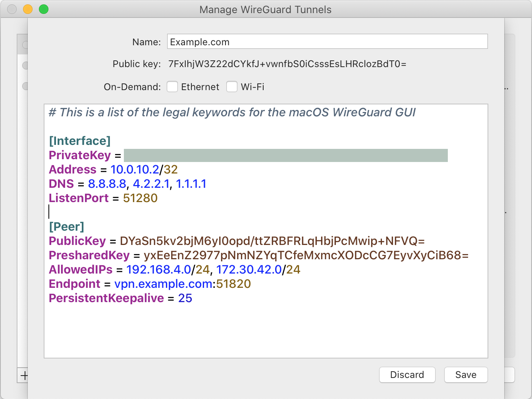Click the [Interface] section header

click(x=80, y=141)
